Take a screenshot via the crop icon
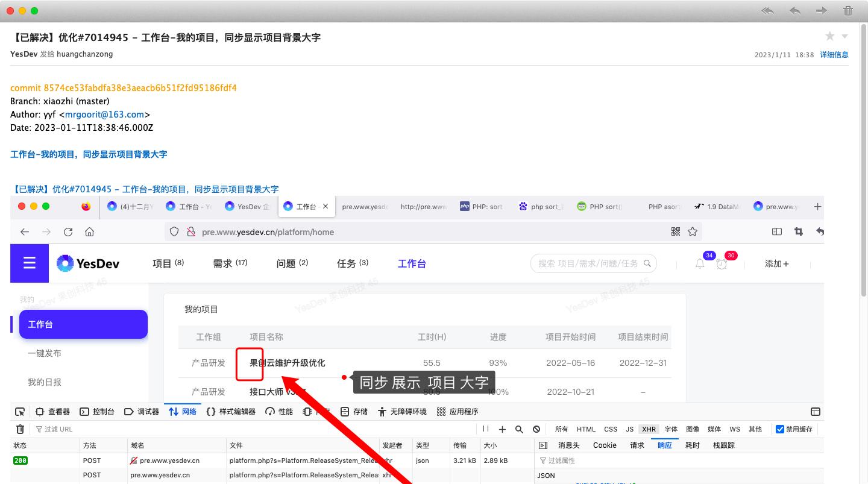Viewport: 868px width, 484px height. 798,231
